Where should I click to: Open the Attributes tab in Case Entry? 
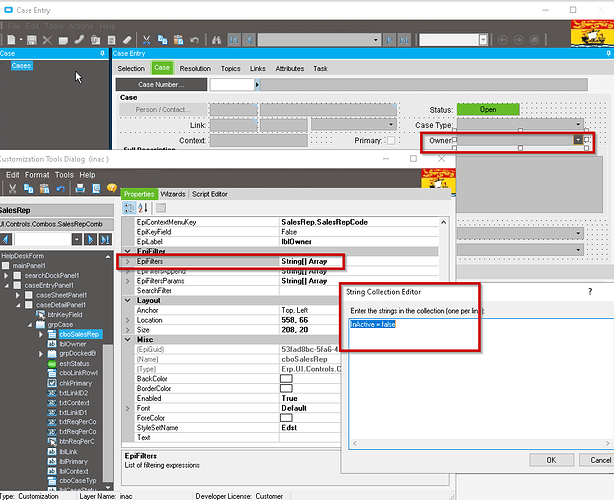coord(289,69)
